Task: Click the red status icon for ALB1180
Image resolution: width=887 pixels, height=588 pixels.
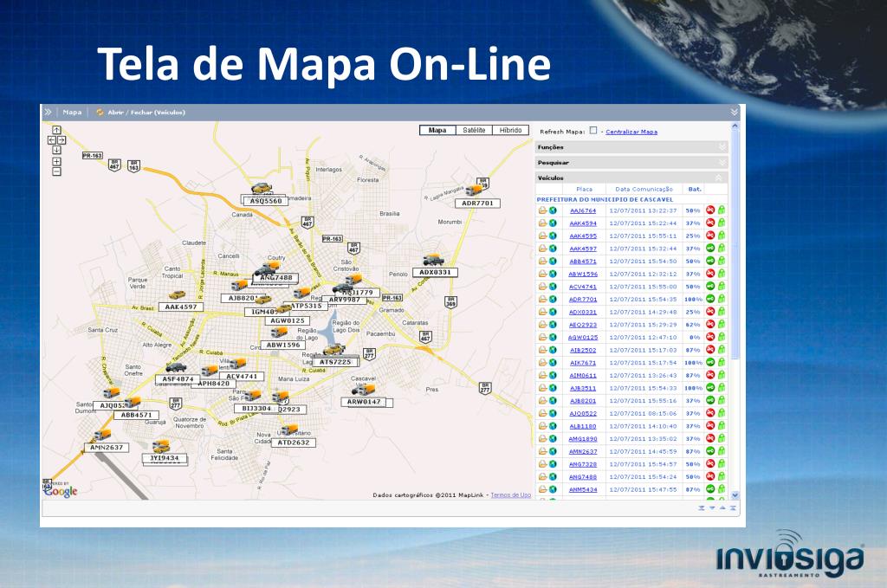Action: pos(710,426)
